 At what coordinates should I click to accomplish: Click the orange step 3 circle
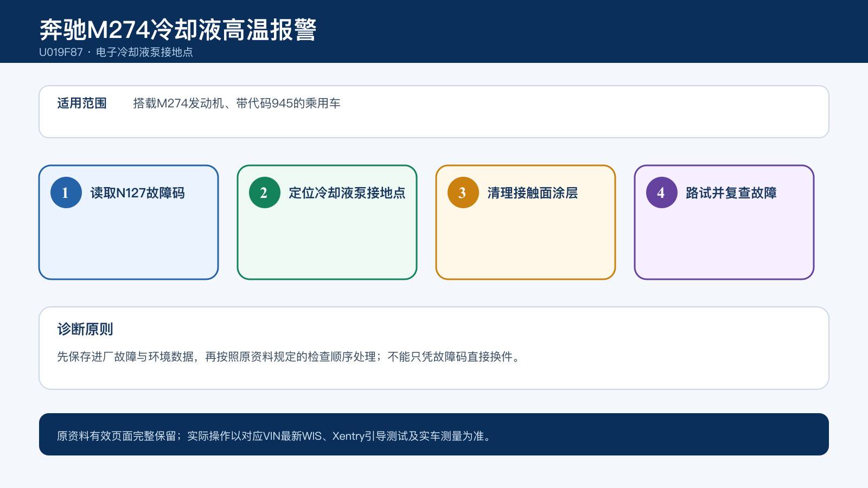463,192
